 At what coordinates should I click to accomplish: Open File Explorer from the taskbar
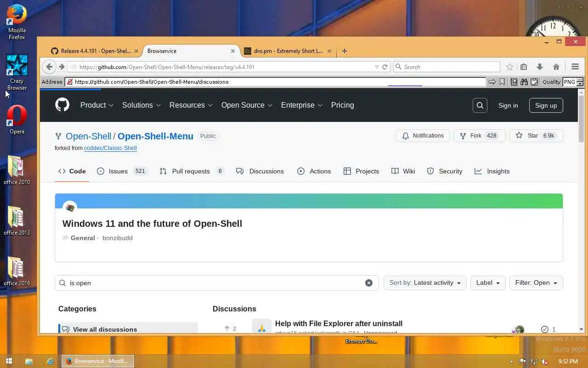28,361
